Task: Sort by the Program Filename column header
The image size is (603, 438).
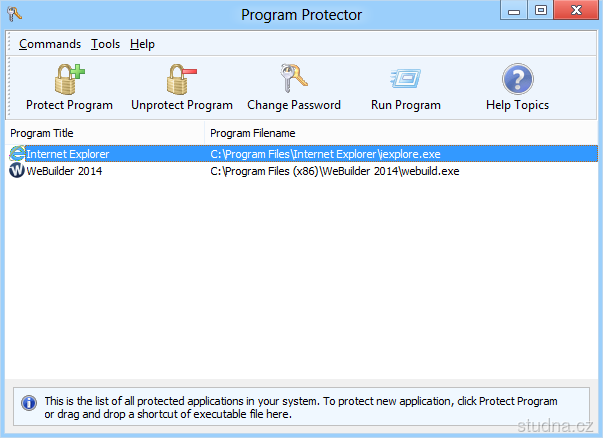Action: (x=401, y=133)
